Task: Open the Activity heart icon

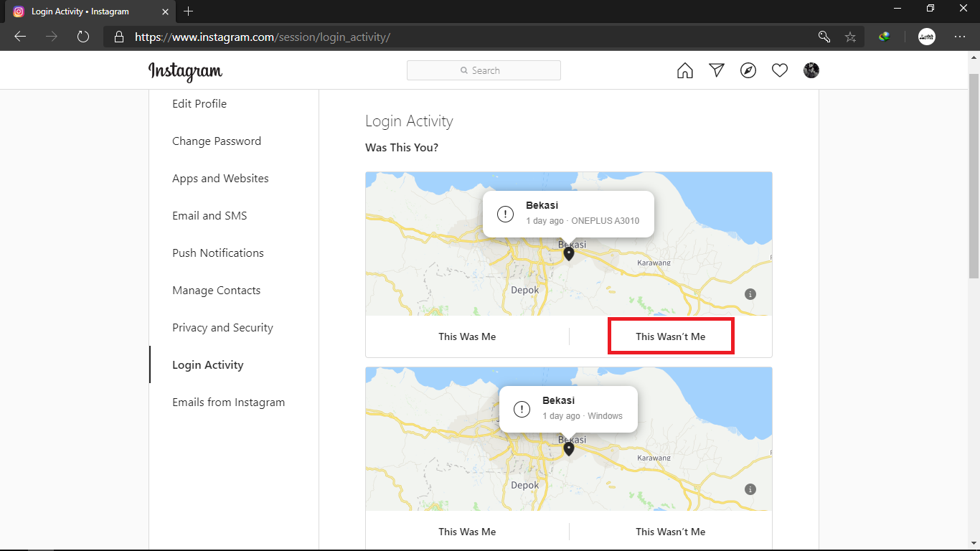Action: point(780,70)
